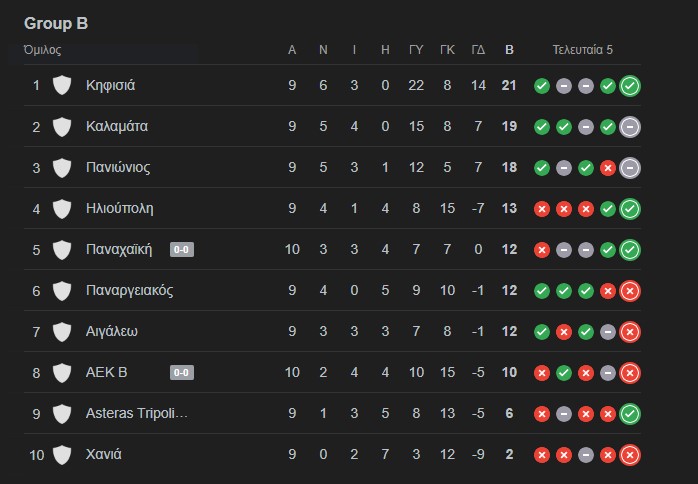Click the Κηφισιά team crest icon

coord(62,86)
